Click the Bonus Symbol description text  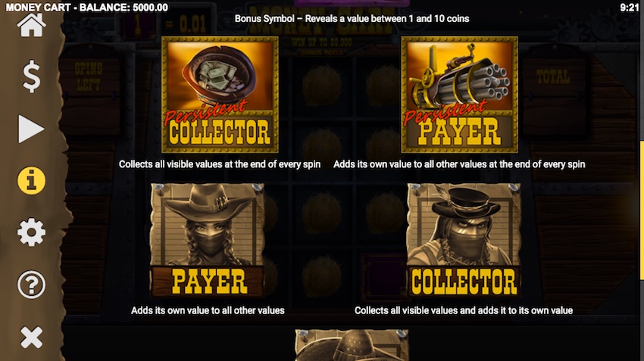pyautogui.click(x=352, y=18)
